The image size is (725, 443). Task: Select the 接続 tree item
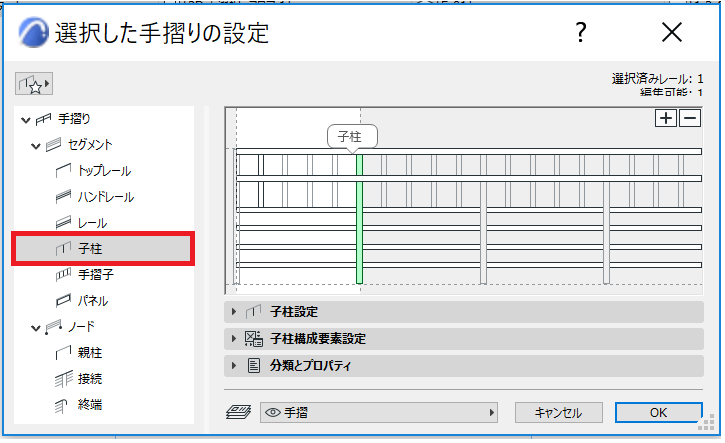[90, 379]
